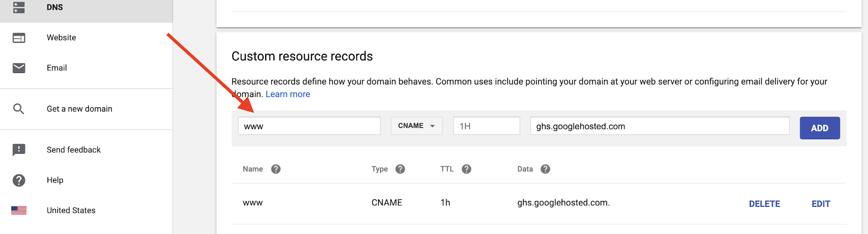The width and height of the screenshot is (868, 234).
Task: Click help icon beside Name column
Action: pos(276,169)
